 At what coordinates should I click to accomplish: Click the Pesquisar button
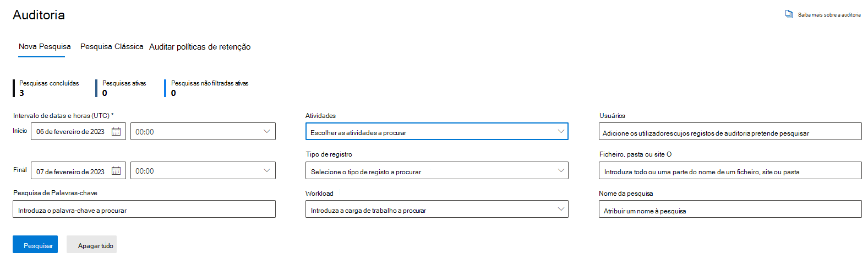(35, 244)
